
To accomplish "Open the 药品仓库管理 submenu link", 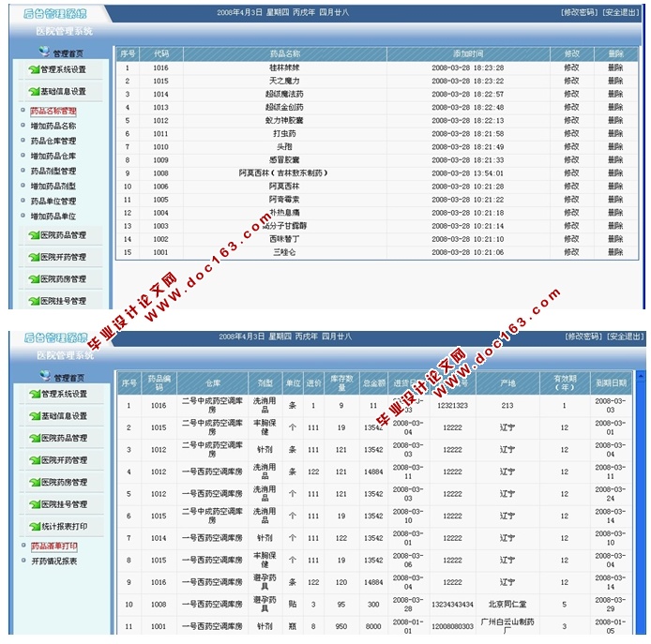I will (53, 142).
